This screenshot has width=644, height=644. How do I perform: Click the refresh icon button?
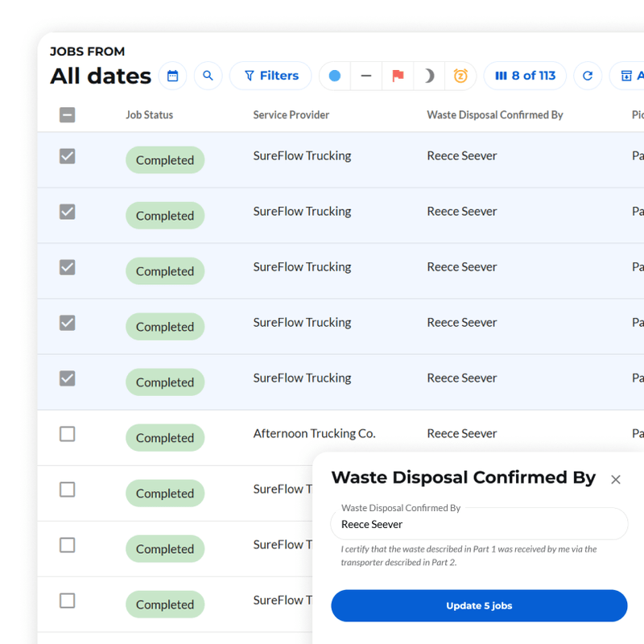point(588,76)
